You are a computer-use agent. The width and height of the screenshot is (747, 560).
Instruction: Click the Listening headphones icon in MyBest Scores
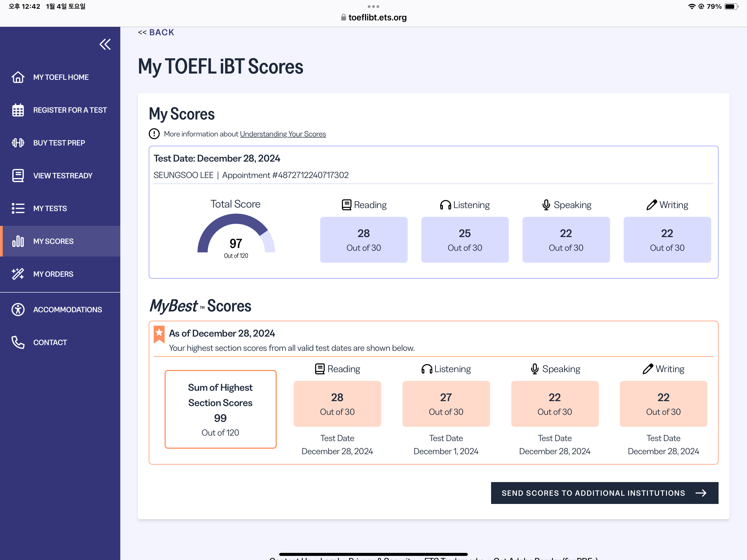[x=427, y=369]
